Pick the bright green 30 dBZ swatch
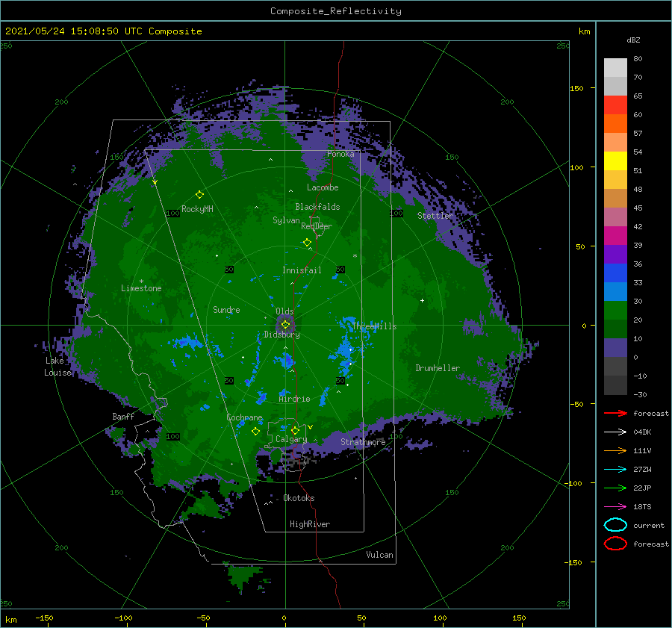The width and height of the screenshot is (672, 628). click(x=615, y=310)
